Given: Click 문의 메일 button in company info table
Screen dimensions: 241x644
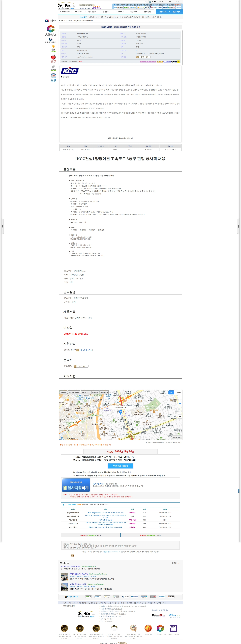Looking at the screenshot, I should (143, 57).
